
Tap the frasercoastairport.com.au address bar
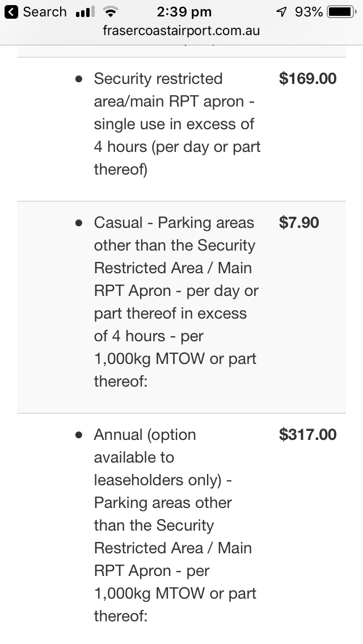pos(181,31)
